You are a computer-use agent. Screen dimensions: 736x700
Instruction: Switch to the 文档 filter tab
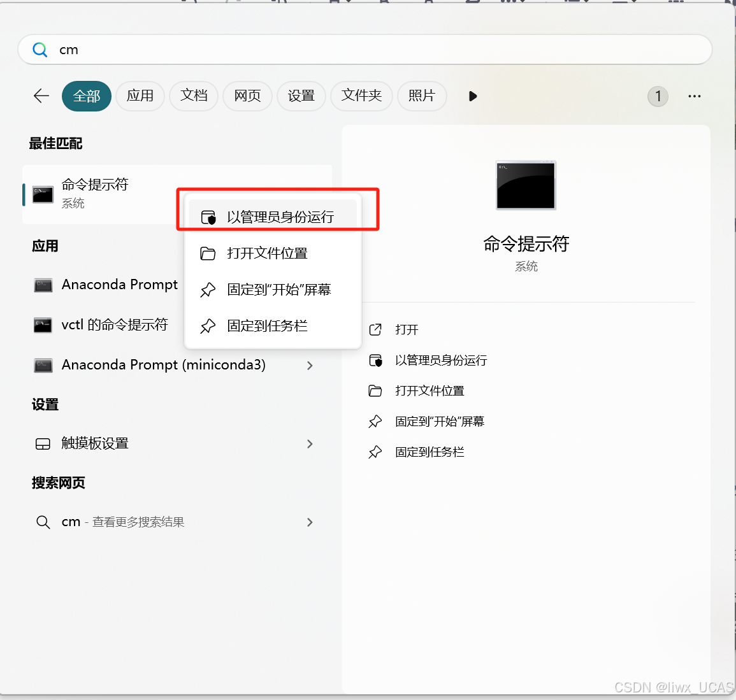click(x=193, y=96)
